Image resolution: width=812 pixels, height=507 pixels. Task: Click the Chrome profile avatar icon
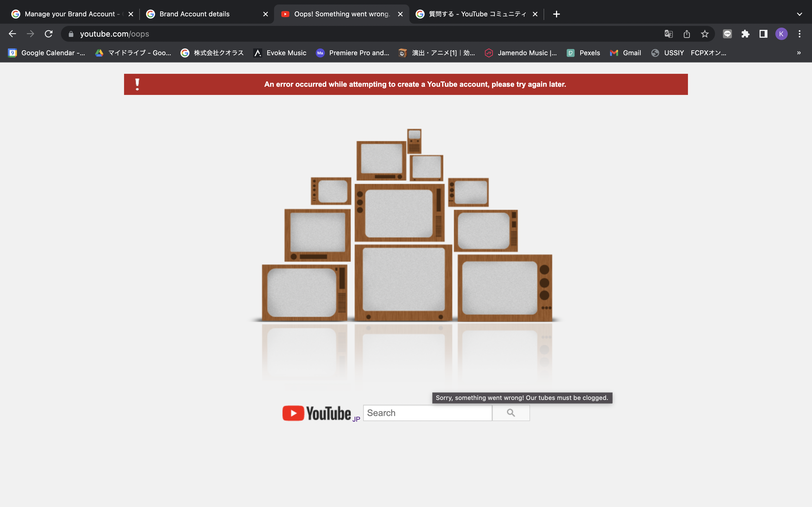pos(782,34)
